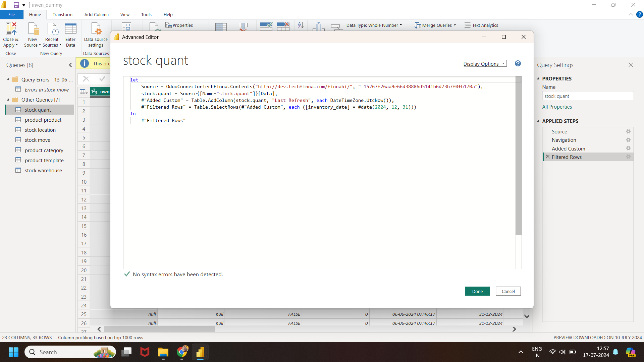
Task: Delete the Filtered Rows step with X
Action: pos(548,157)
